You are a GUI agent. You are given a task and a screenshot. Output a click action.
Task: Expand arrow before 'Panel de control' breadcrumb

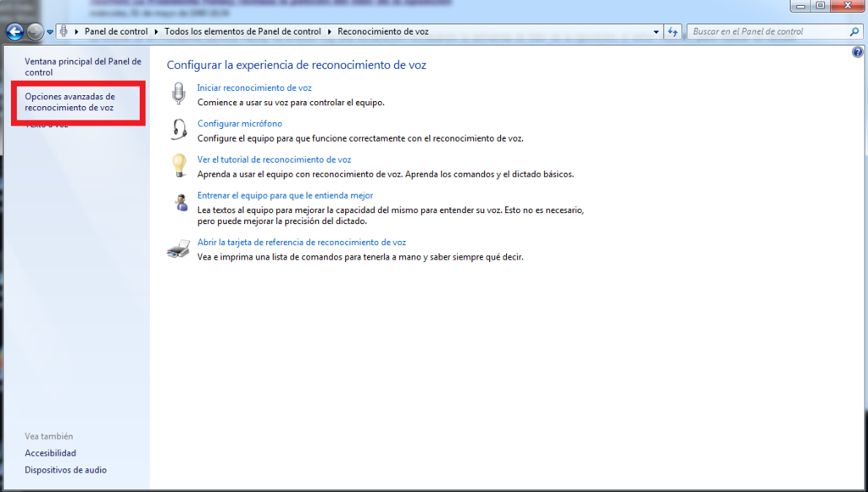coord(76,31)
